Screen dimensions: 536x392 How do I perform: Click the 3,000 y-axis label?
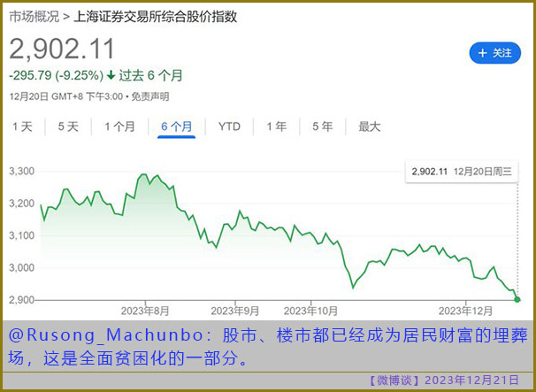tap(21, 267)
